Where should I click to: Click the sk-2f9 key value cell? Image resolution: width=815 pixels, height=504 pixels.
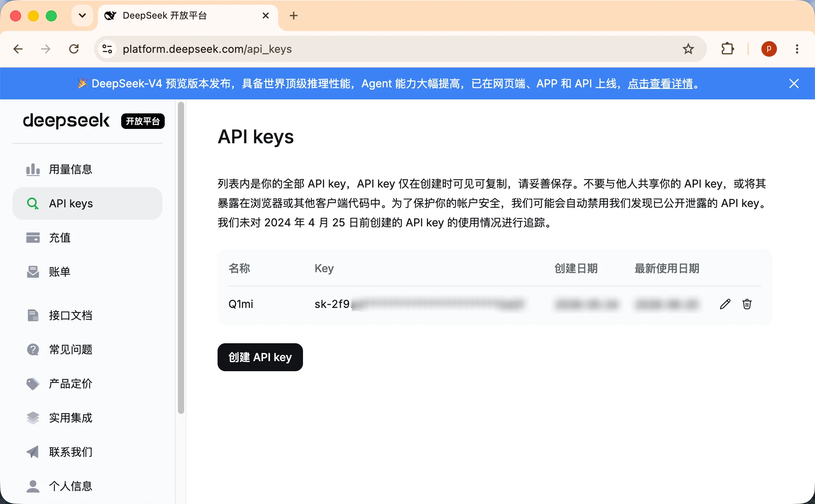point(419,304)
